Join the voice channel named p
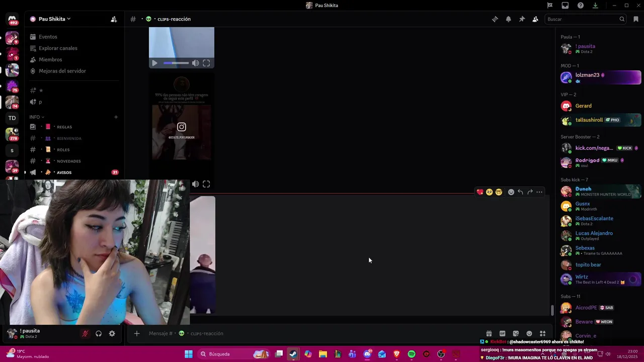This screenshot has height=362, width=644. coord(74,102)
